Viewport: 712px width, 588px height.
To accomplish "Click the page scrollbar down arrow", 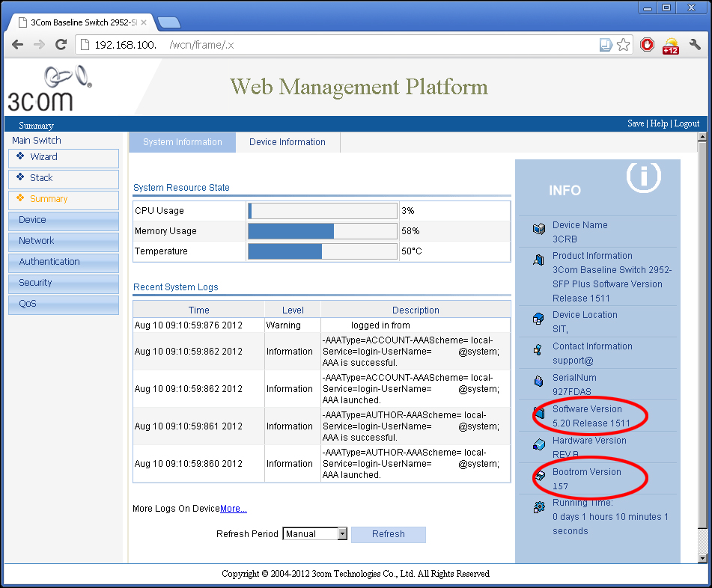I will (x=702, y=559).
